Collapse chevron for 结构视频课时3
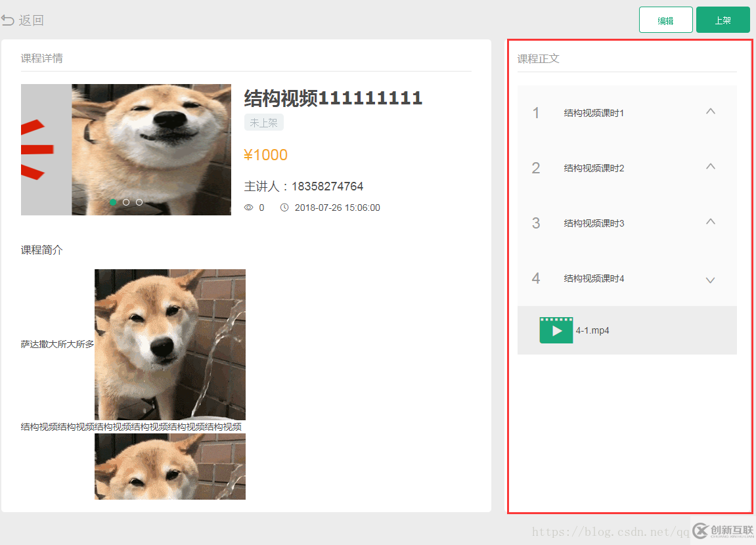Viewport: 756px width, 545px height. pyautogui.click(x=710, y=222)
